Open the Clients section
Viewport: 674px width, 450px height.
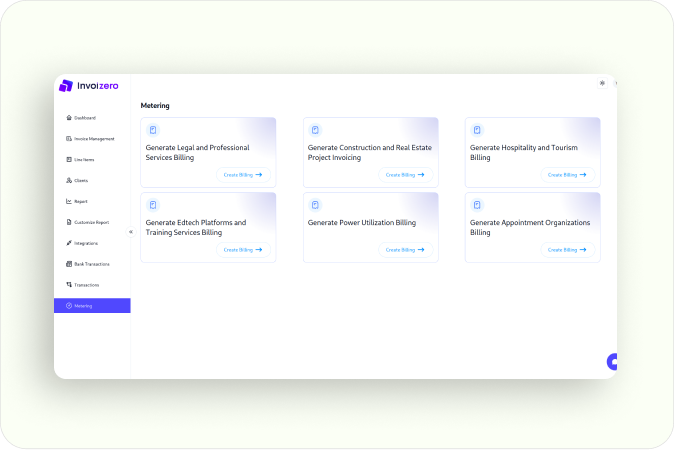pyautogui.click(x=77, y=181)
